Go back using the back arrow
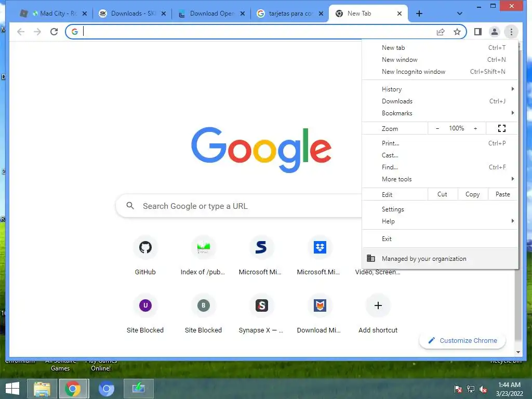Screen dimensions: 532x399 click(21, 32)
